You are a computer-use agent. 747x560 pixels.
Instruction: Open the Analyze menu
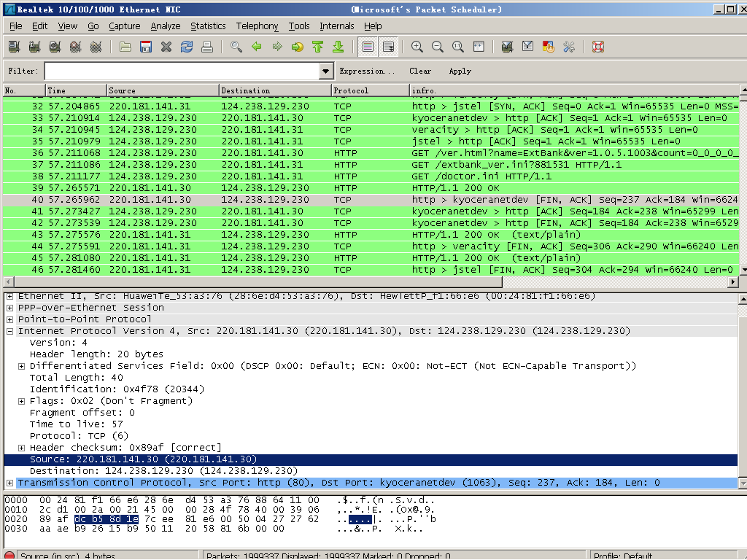tap(166, 26)
